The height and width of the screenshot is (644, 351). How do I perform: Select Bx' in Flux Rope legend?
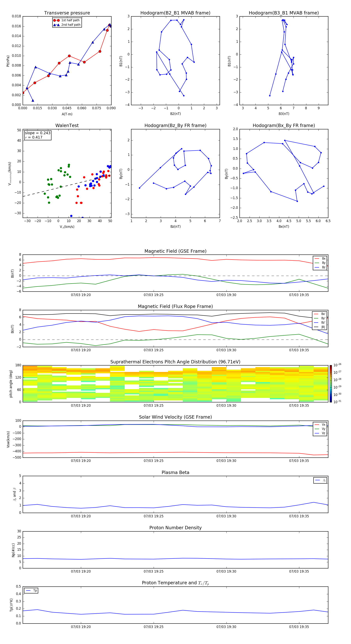click(320, 314)
